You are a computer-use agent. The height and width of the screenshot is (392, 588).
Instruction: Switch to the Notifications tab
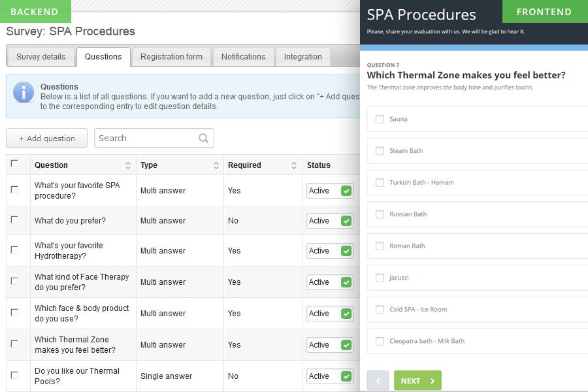244,57
